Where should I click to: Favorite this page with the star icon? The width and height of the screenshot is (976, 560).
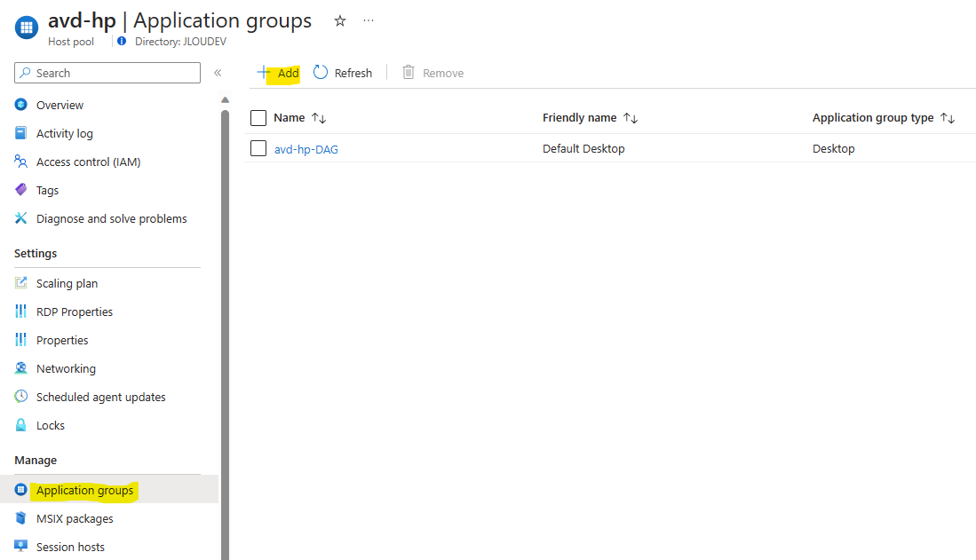tap(340, 21)
